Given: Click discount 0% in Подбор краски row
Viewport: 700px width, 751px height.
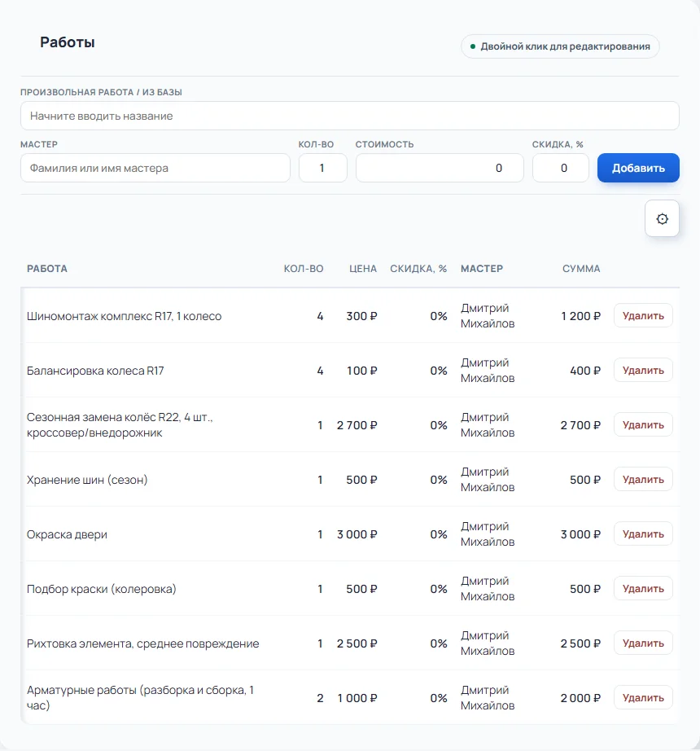Looking at the screenshot, I should (438, 589).
